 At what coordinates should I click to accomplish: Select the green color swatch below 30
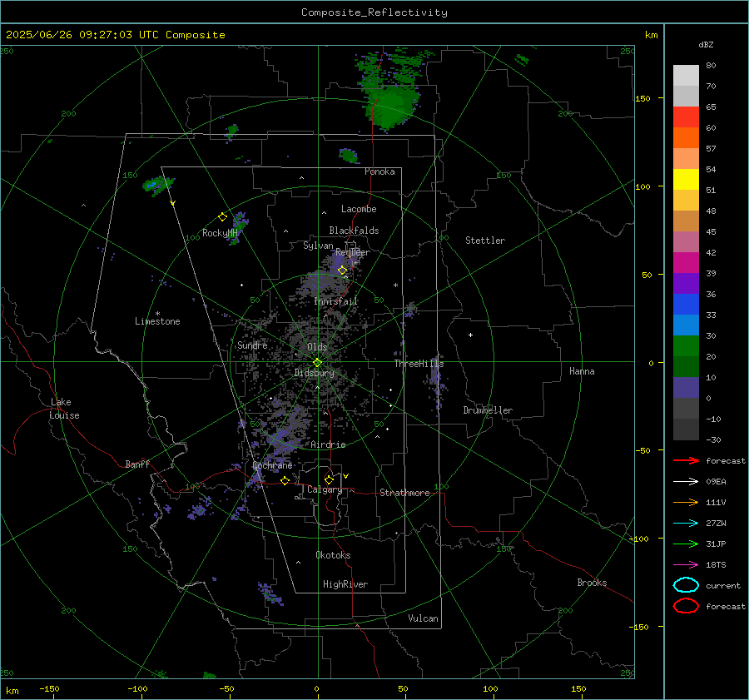[686, 345]
